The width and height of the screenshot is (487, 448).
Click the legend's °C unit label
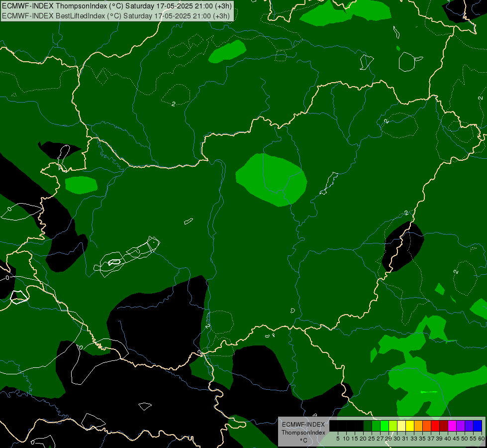(x=303, y=440)
